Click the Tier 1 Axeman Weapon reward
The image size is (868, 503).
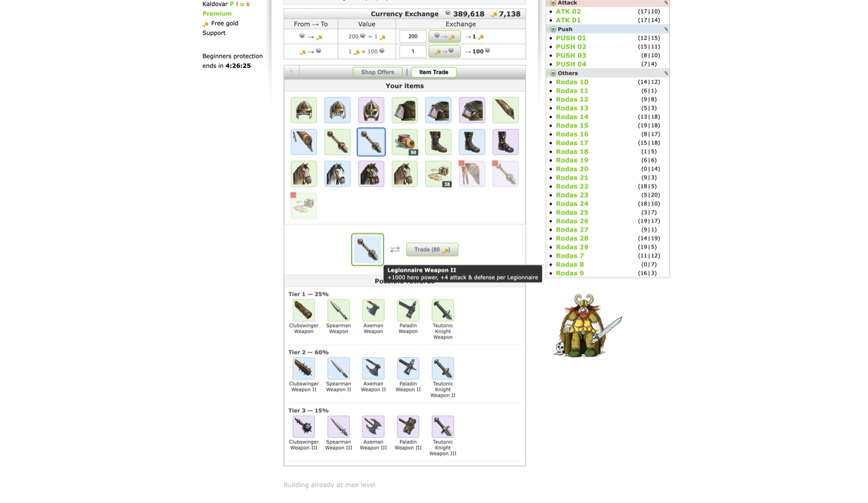click(373, 310)
